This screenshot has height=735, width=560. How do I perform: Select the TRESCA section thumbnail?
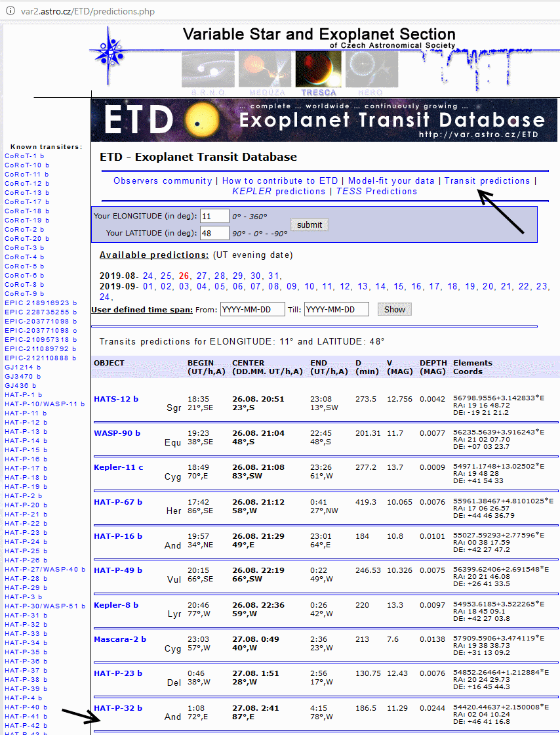click(x=319, y=70)
